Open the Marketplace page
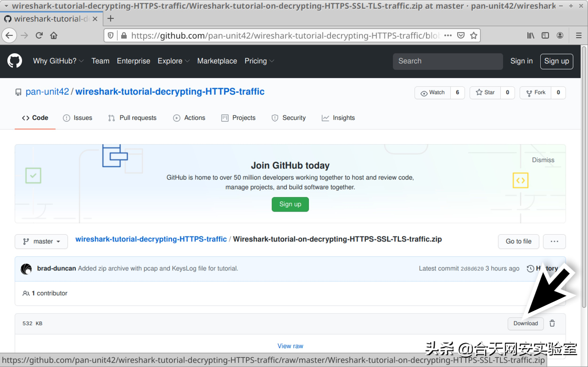588x367 pixels. point(217,61)
